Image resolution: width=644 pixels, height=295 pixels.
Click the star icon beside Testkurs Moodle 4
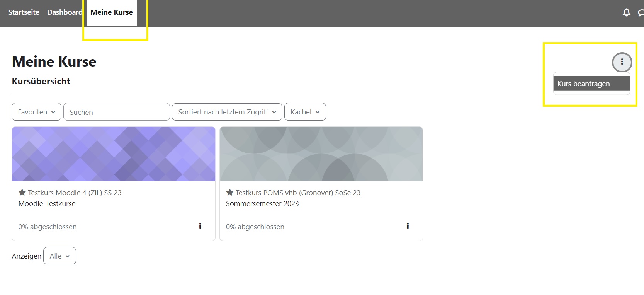[22, 193]
